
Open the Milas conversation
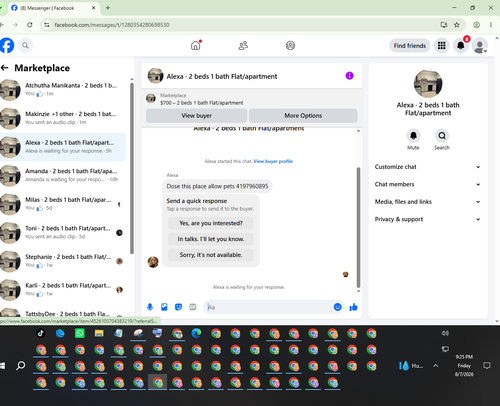[x=63, y=204]
